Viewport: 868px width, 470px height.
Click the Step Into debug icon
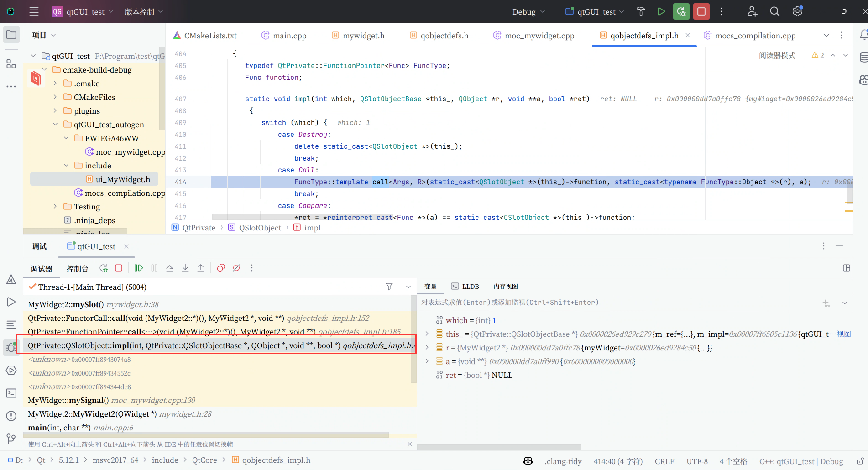(185, 268)
